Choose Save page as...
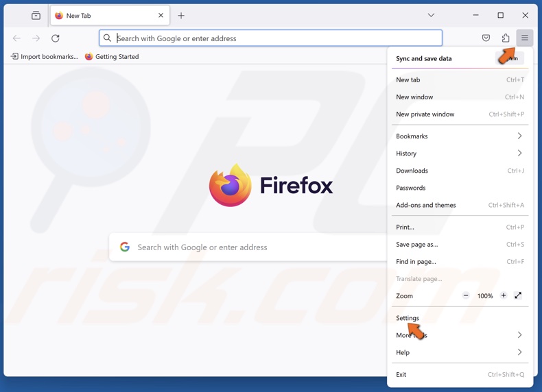This screenshot has width=542, height=392. coord(460,245)
